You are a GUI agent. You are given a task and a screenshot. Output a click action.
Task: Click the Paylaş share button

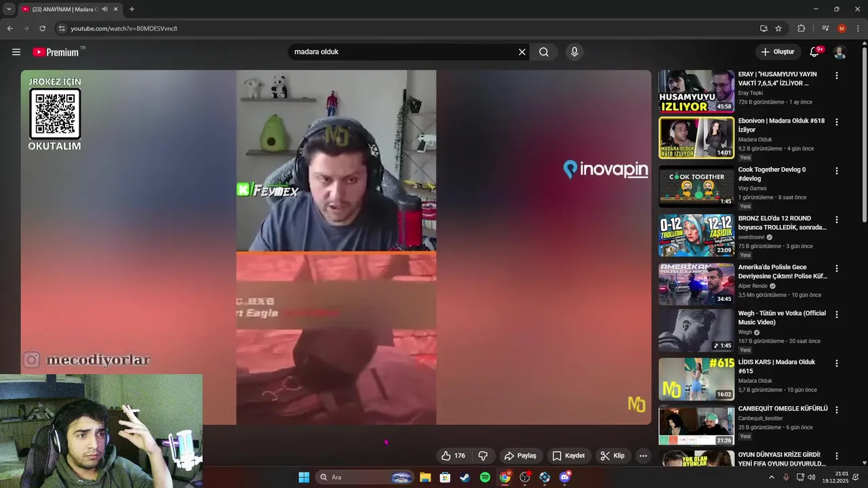[520, 455]
